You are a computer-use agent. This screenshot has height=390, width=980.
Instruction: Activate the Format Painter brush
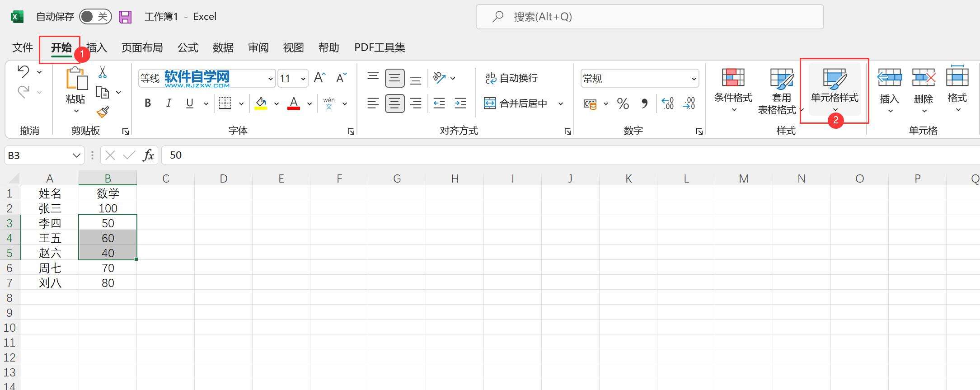tap(103, 112)
